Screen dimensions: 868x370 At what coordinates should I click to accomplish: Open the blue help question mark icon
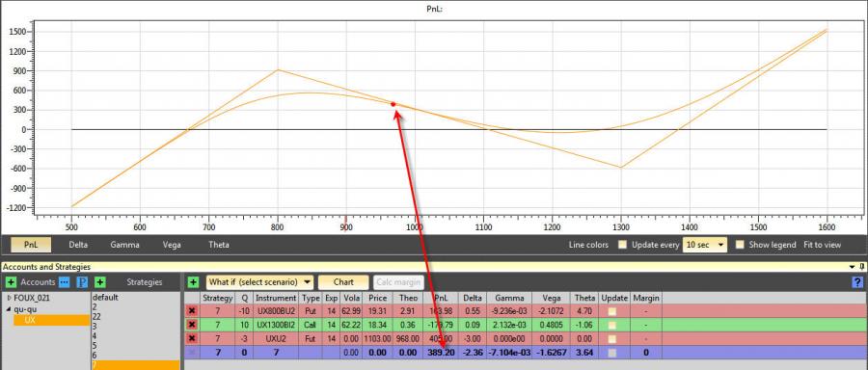point(857,282)
